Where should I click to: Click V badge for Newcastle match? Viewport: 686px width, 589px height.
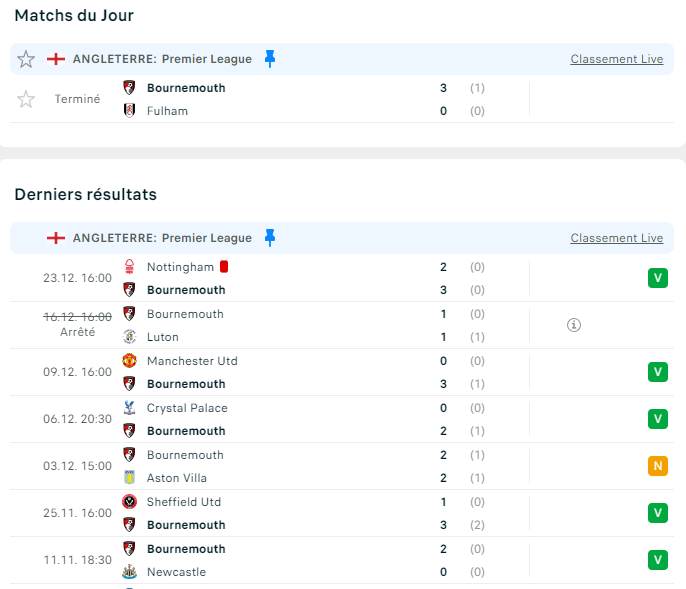point(658,560)
